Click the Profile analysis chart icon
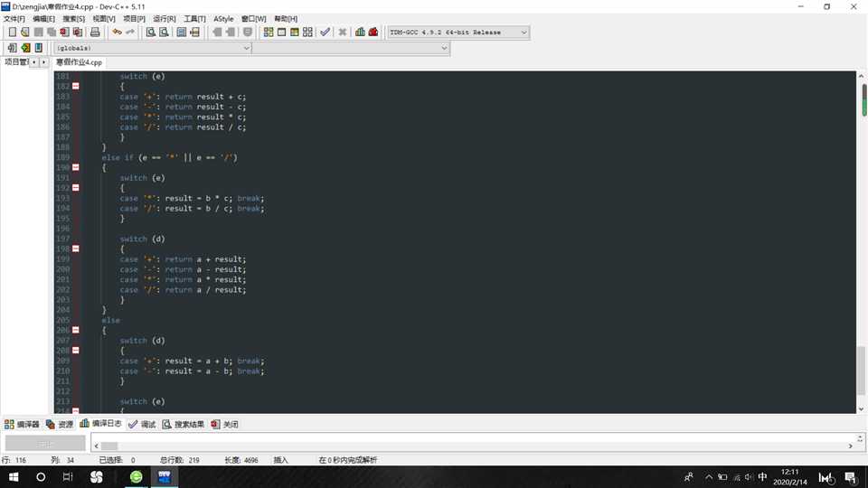The height and width of the screenshot is (488, 868). pyautogui.click(x=361, y=33)
